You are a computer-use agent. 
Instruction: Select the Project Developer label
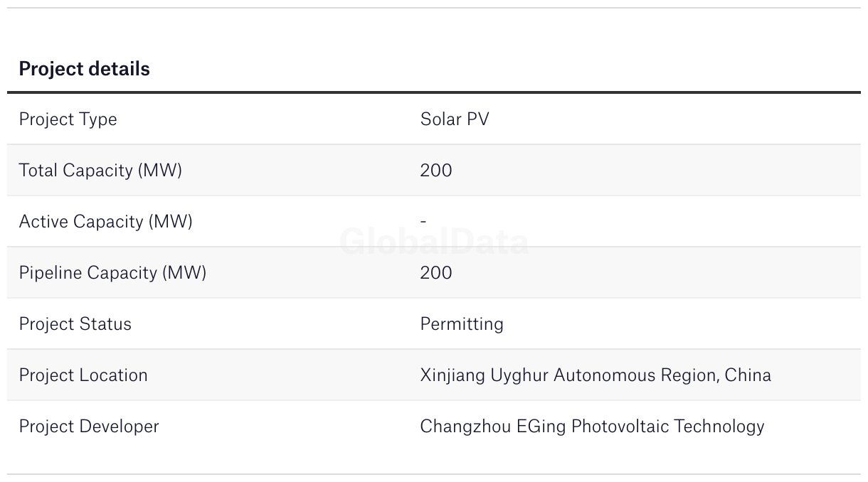[x=89, y=427]
